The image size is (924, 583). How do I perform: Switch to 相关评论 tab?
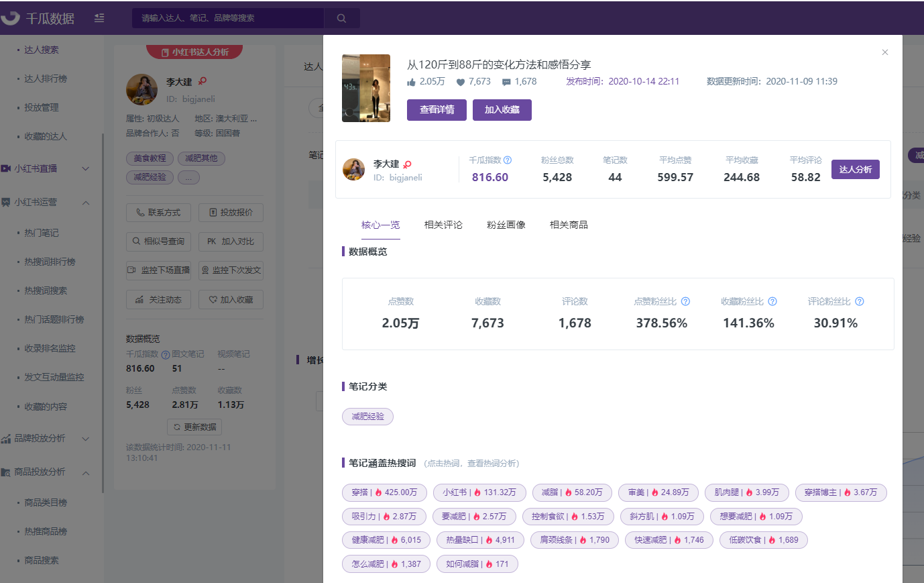pos(443,225)
